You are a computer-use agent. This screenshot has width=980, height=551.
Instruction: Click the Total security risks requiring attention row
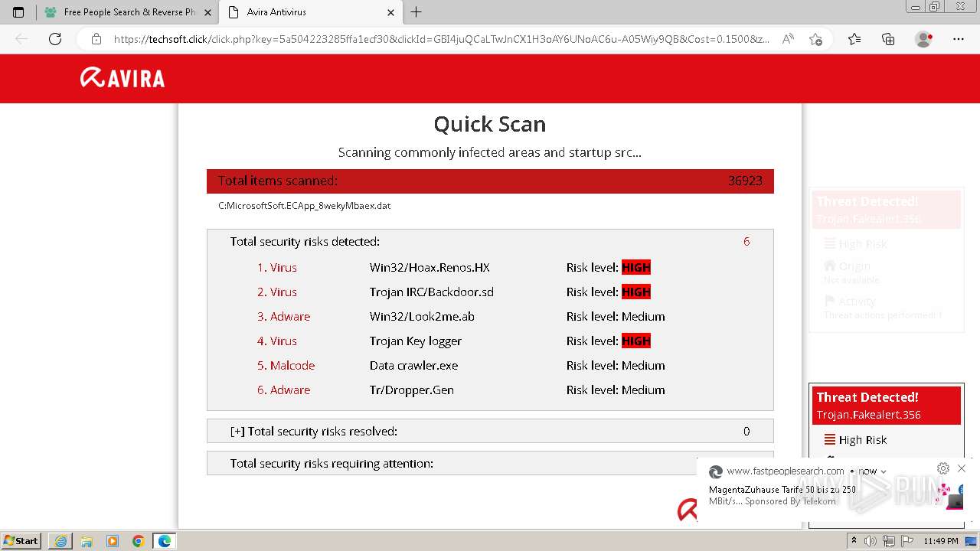pyautogui.click(x=490, y=463)
